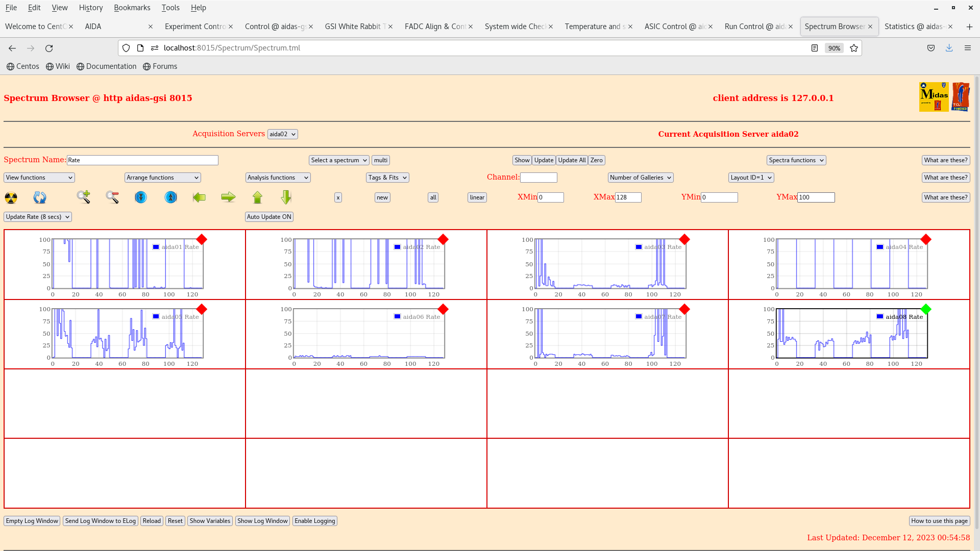
Task: Click the Update All button
Action: point(572,160)
